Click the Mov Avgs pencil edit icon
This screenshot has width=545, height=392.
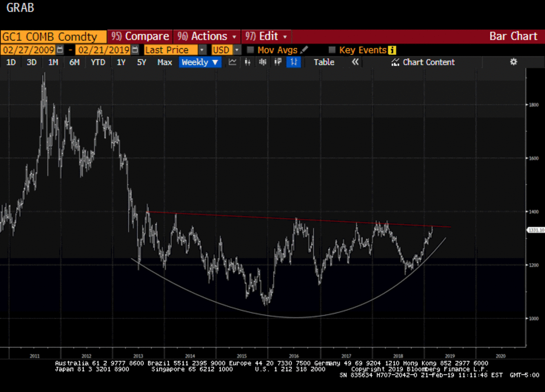coord(305,50)
